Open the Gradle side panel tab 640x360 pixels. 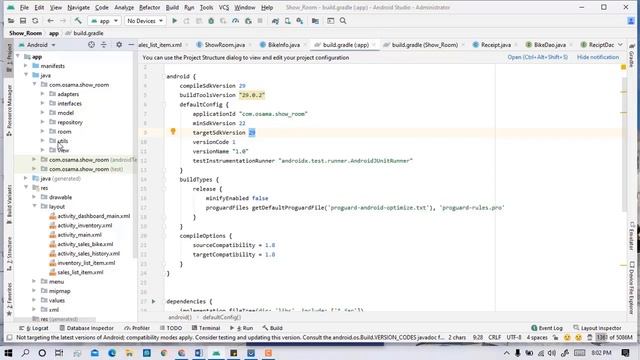point(632,56)
